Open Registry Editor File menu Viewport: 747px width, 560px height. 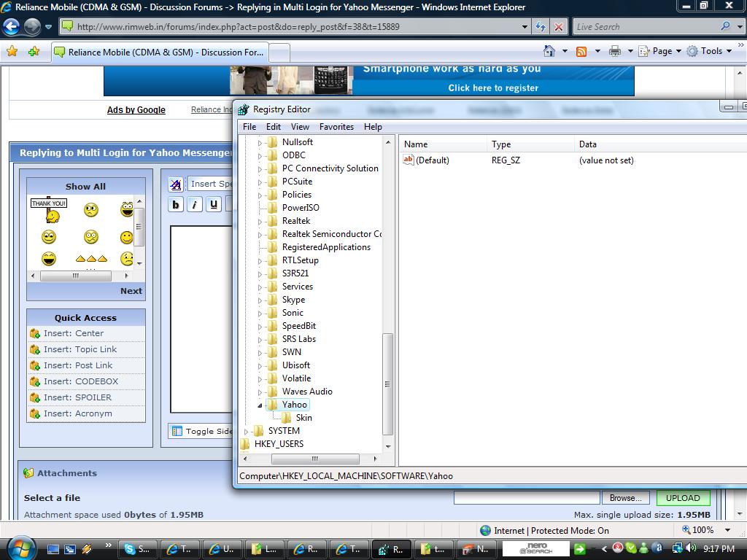249,127
